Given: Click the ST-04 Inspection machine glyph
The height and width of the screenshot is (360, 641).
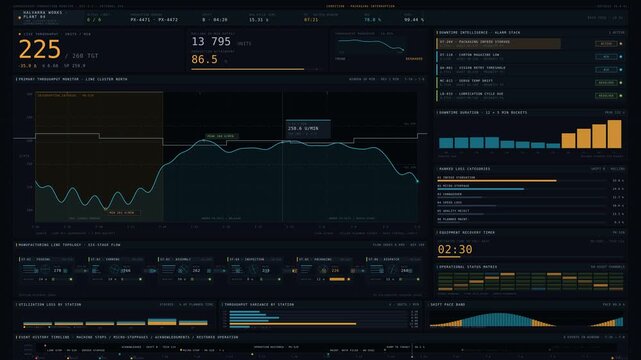Looking at the screenshot, I should (x=253, y=270).
